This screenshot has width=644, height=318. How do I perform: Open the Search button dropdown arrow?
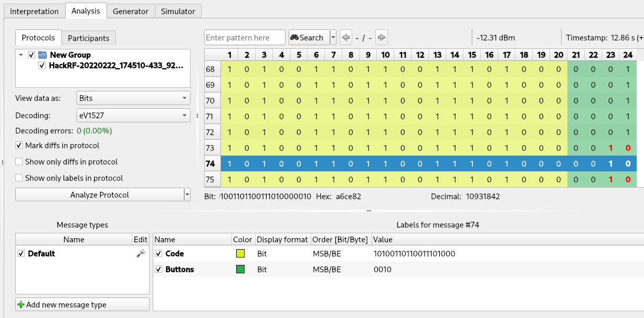click(x=333, y=38)
